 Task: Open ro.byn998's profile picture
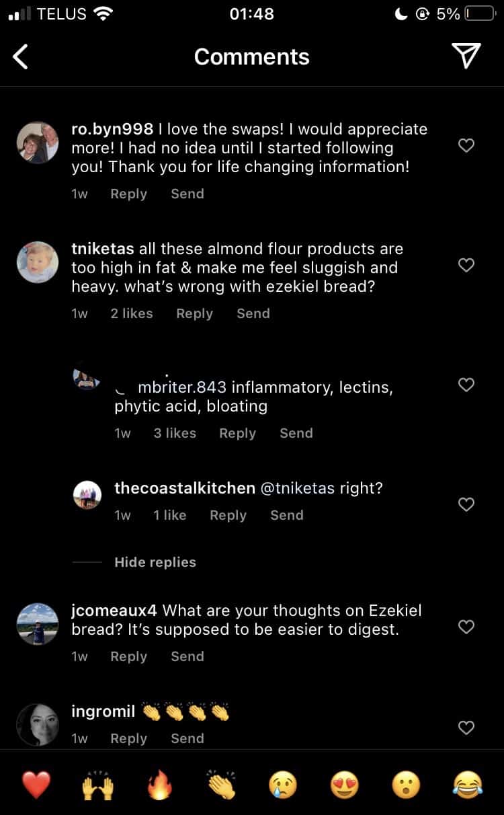[38, 143]
